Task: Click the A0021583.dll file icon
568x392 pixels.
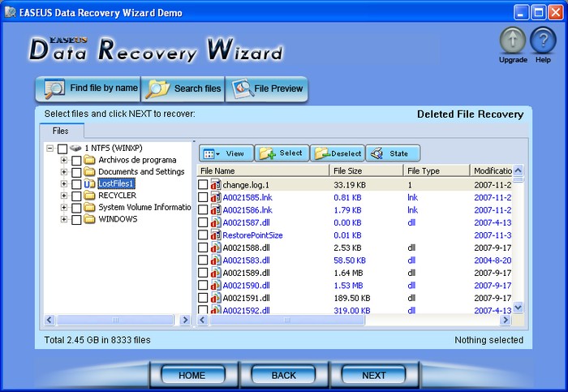Action: [216, 261]
